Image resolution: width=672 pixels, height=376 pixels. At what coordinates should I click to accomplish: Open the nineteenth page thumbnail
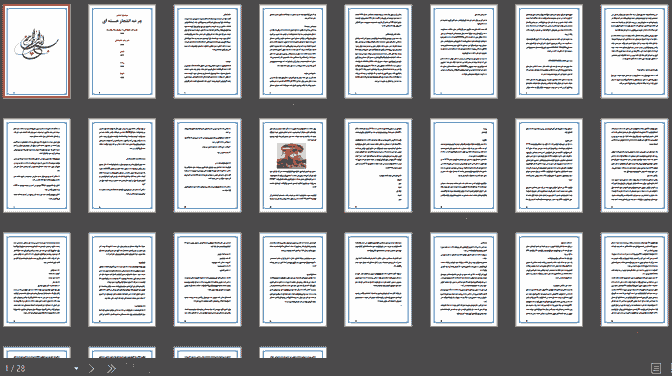tap(207, 280)
